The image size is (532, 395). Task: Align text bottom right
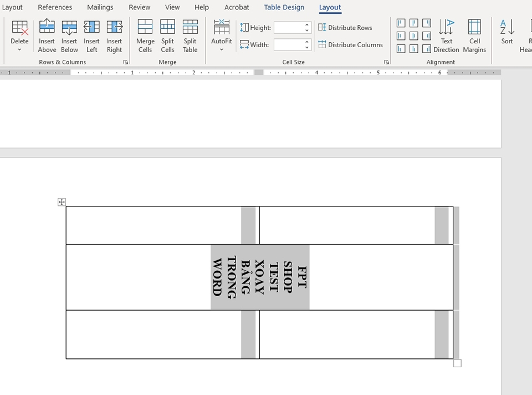(427, 49)
